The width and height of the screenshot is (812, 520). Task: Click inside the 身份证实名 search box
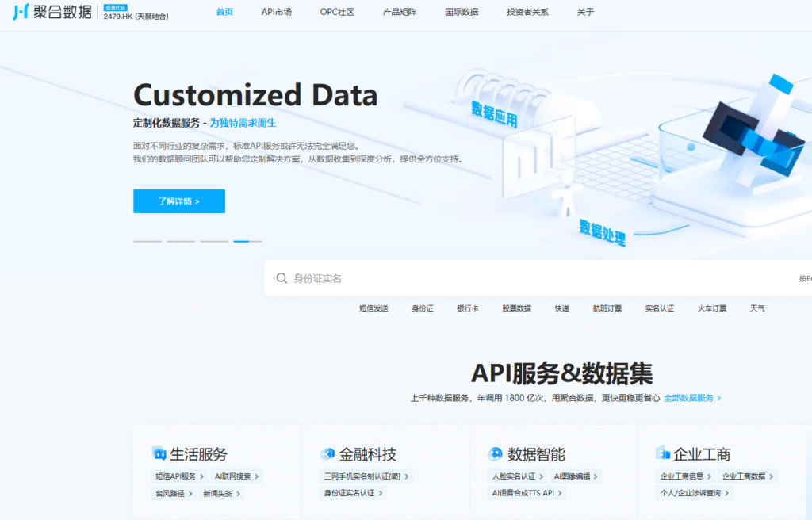coord(396,278)
